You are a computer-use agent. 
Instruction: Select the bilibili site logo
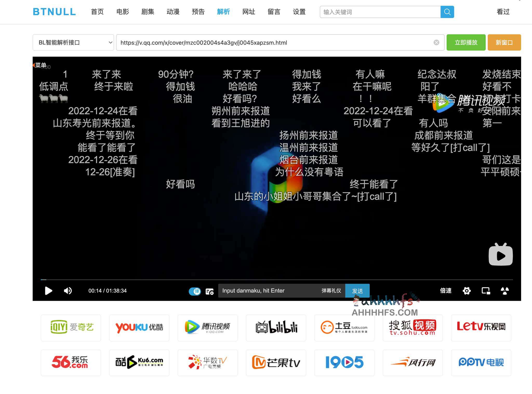(276, 328)
